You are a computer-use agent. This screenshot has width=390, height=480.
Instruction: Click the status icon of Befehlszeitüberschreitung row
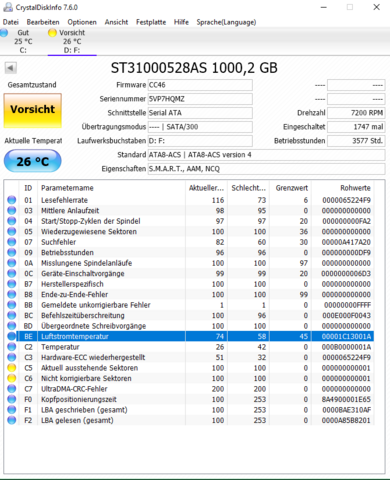point(12,315)
